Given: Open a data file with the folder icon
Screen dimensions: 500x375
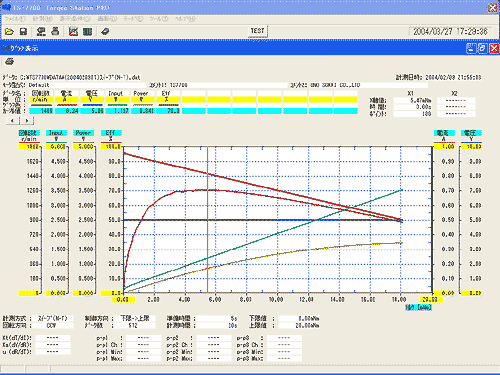Looking at the screenshot, I should pyautogui.click(x=9, y=32).
